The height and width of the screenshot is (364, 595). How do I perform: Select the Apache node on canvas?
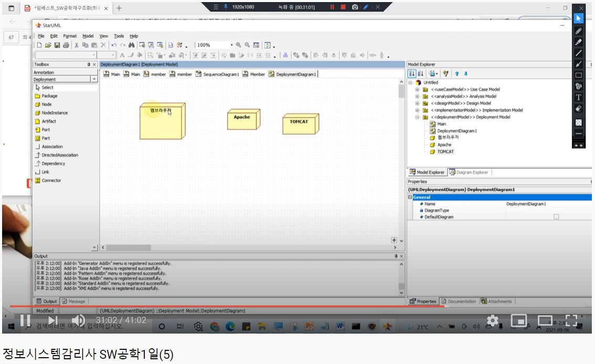(x=243, y=120)
